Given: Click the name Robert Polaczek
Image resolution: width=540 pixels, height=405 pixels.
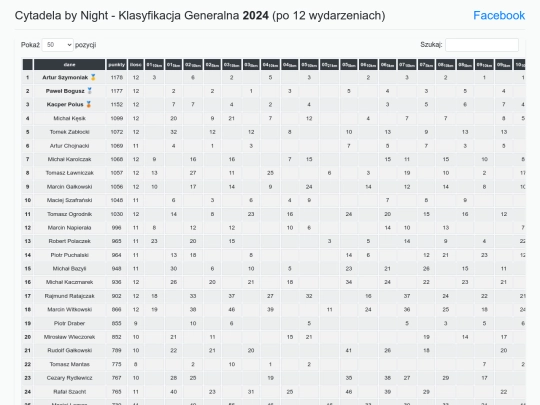Looking at the screenshot, I should click(x=70, y=241).
